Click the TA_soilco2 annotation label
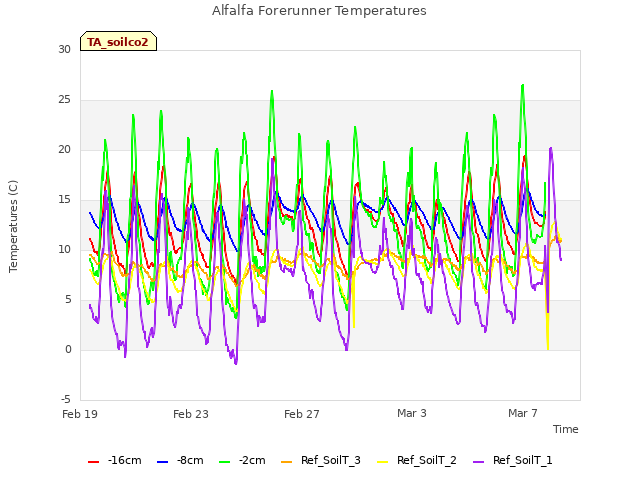 click(118, 41)
